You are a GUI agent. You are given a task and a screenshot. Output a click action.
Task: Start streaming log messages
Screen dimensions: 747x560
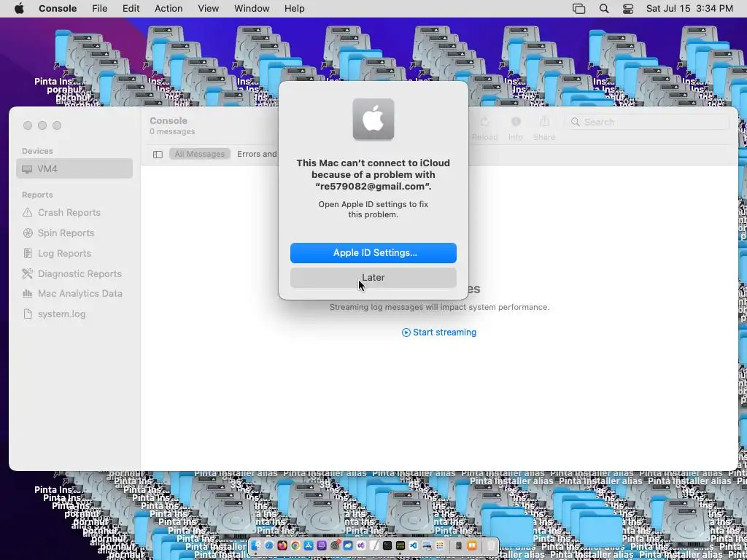(438, 332)
